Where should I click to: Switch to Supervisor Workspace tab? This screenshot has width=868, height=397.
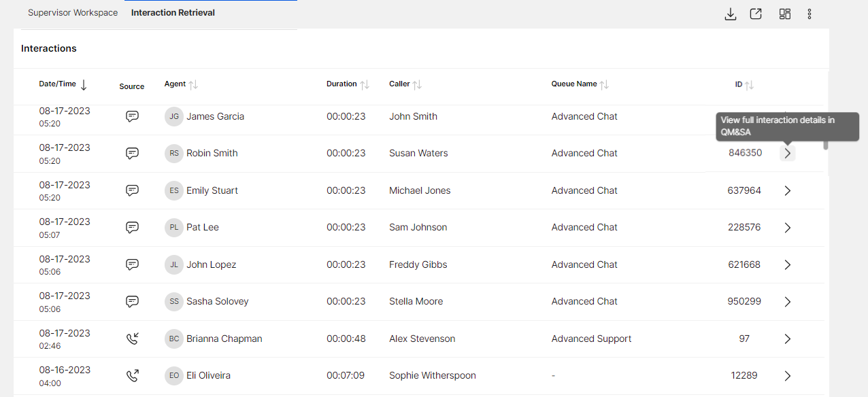(73, 13)
